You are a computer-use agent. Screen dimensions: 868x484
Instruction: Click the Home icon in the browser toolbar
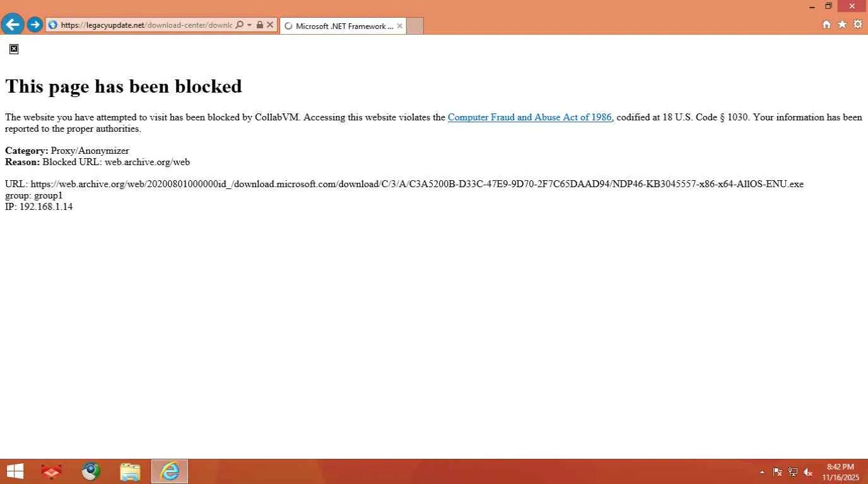[x=826, y=25]
